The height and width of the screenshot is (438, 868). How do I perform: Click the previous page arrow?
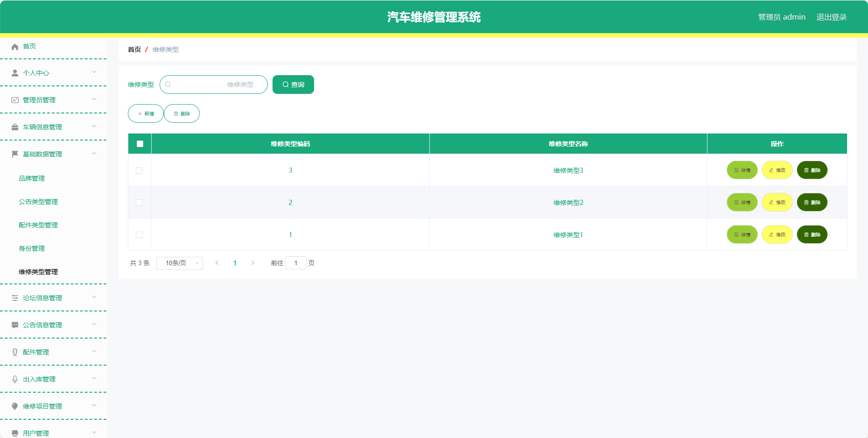(217, 263)
